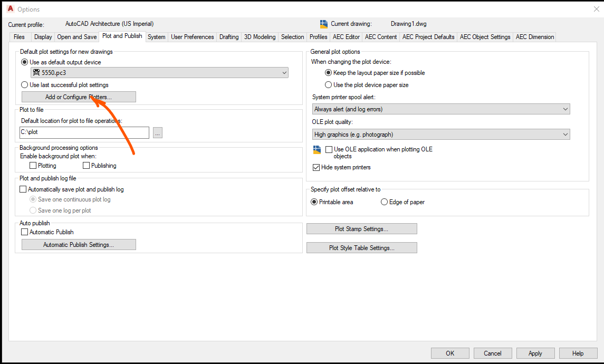Click the browse button next to plot location

tap(157, 133)
